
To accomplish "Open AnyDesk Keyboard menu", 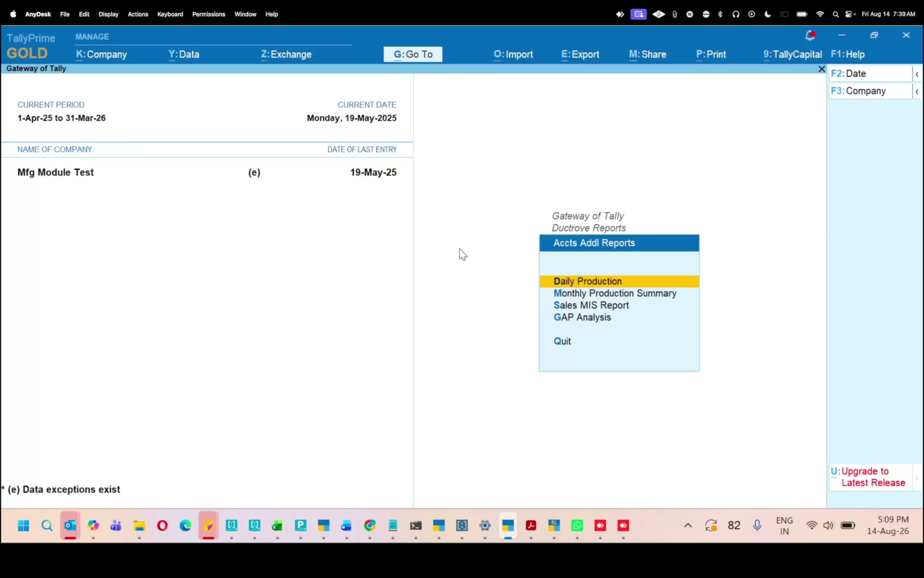I will click(170, 14).
